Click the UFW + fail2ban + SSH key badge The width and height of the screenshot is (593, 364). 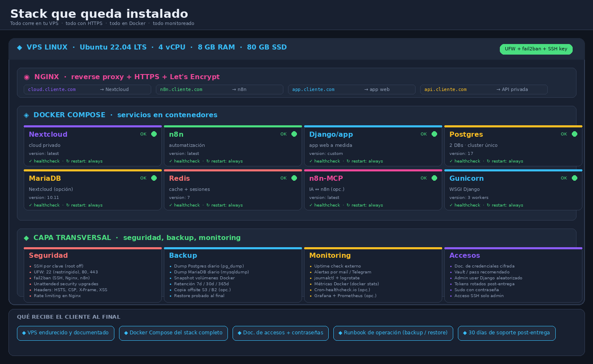(x=536, y=49)
